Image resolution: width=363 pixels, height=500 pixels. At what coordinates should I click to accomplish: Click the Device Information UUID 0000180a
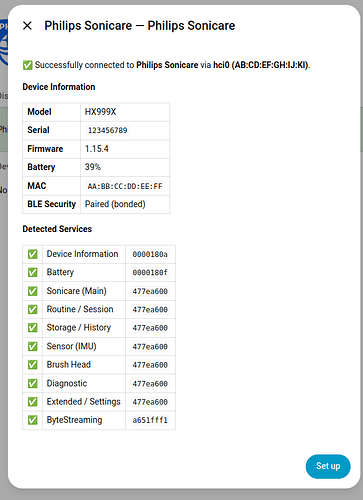pos(150,254)
